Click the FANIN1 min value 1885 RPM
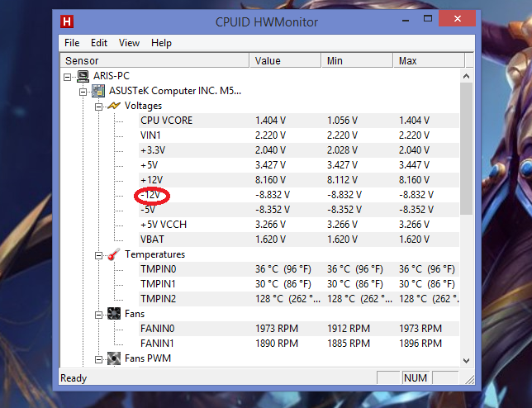 349,344
